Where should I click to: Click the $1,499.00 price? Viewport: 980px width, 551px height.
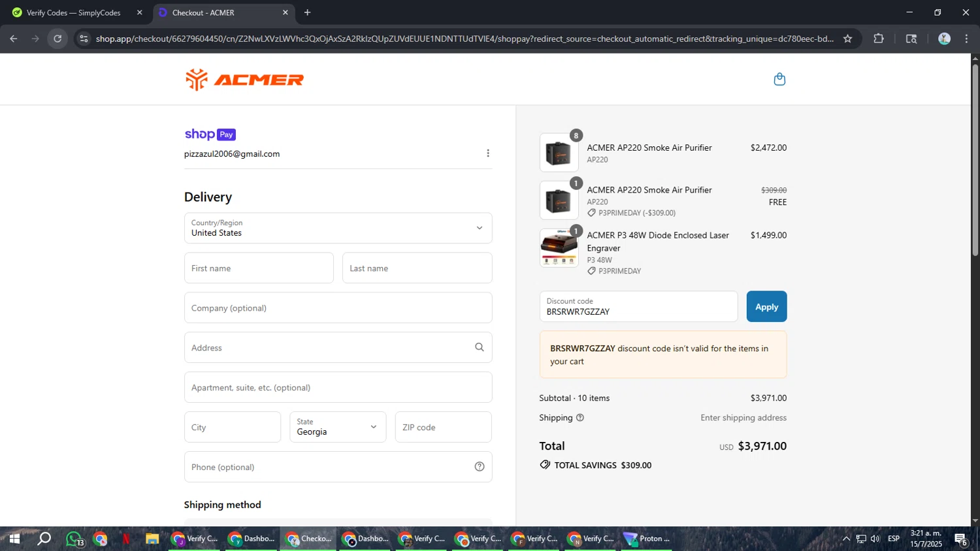(x=768, y=235)
